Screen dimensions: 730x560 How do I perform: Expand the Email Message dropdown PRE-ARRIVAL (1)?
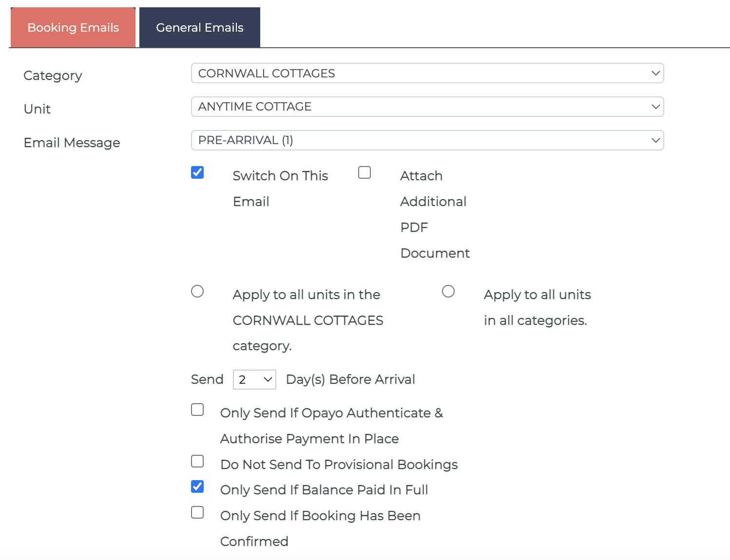(x=427, y=140)
